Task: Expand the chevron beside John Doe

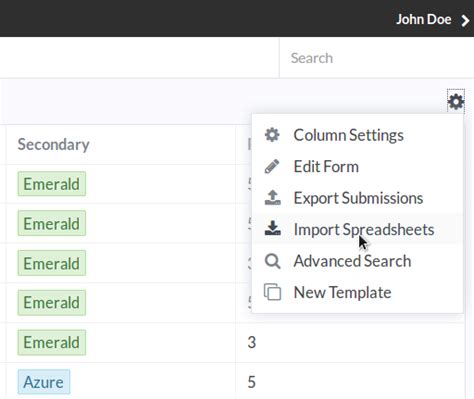Action: [465, 21]
